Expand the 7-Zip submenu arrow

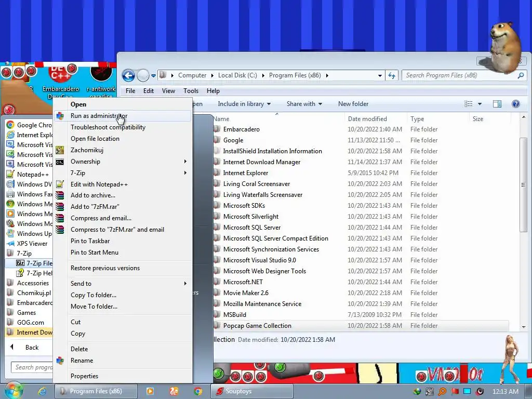(x=185, y=172)
